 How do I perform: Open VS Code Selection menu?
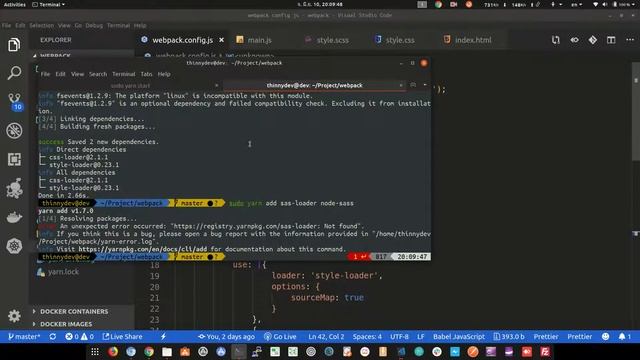pos(41,25)
